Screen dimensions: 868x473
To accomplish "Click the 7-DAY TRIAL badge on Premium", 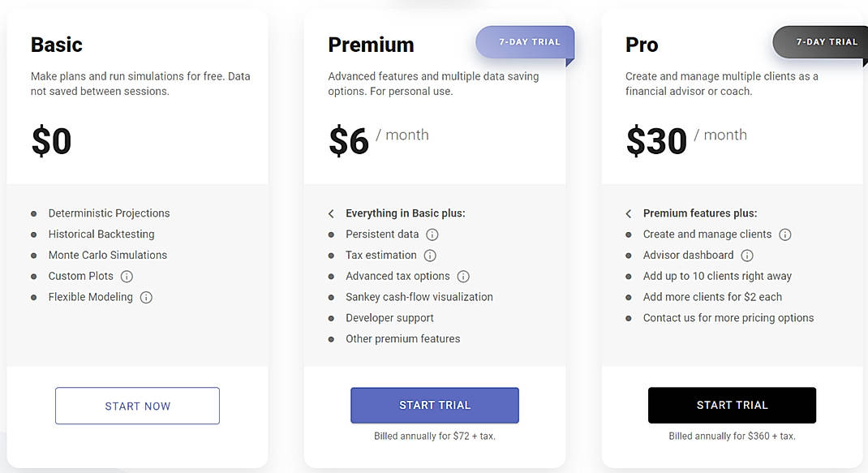I will [524, 41].
